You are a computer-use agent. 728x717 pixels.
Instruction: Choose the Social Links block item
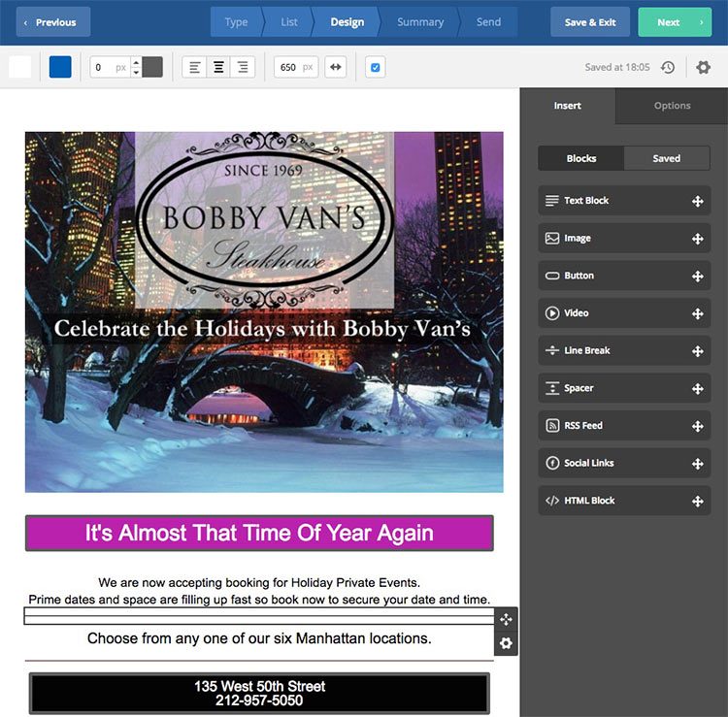pos(624,463)
